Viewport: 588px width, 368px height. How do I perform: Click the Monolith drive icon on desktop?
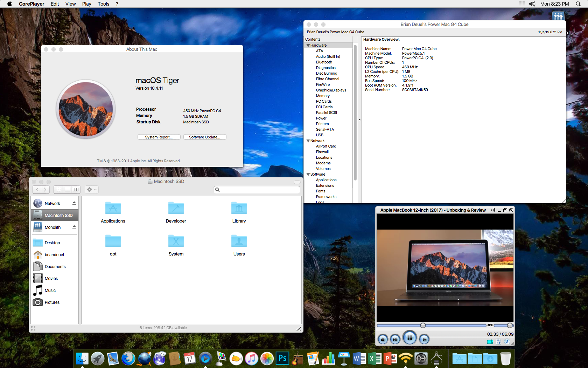tap(558, 16)
